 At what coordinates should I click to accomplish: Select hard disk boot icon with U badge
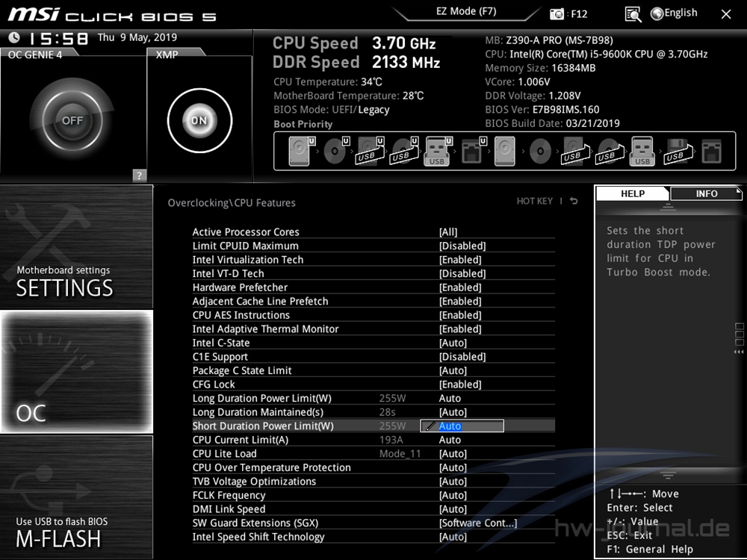click(302, 152)
